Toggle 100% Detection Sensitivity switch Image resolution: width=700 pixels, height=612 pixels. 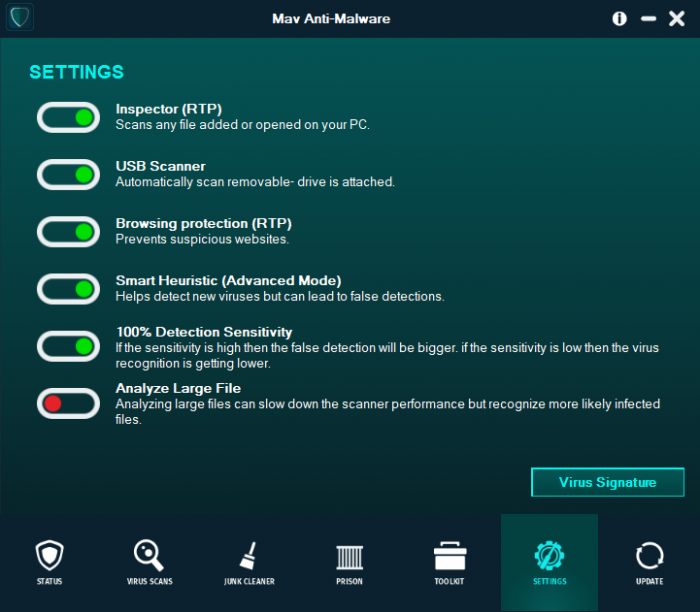(68, 346)
